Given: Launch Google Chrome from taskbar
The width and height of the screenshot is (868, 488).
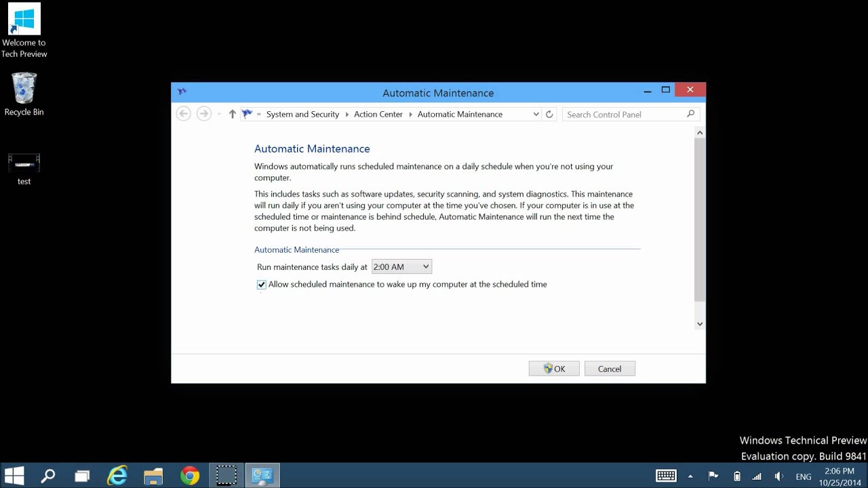Looking at the screenshot, I should 190,476.
